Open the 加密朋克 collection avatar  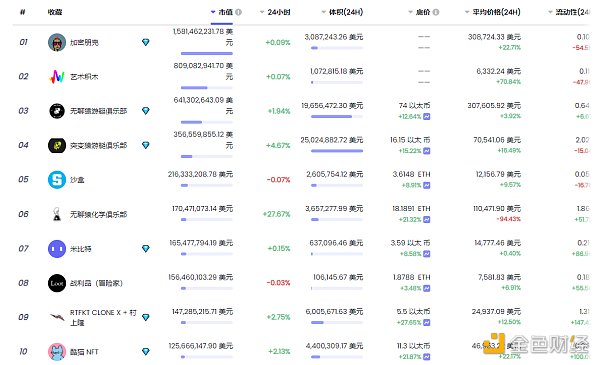click(x=57, y=42)
